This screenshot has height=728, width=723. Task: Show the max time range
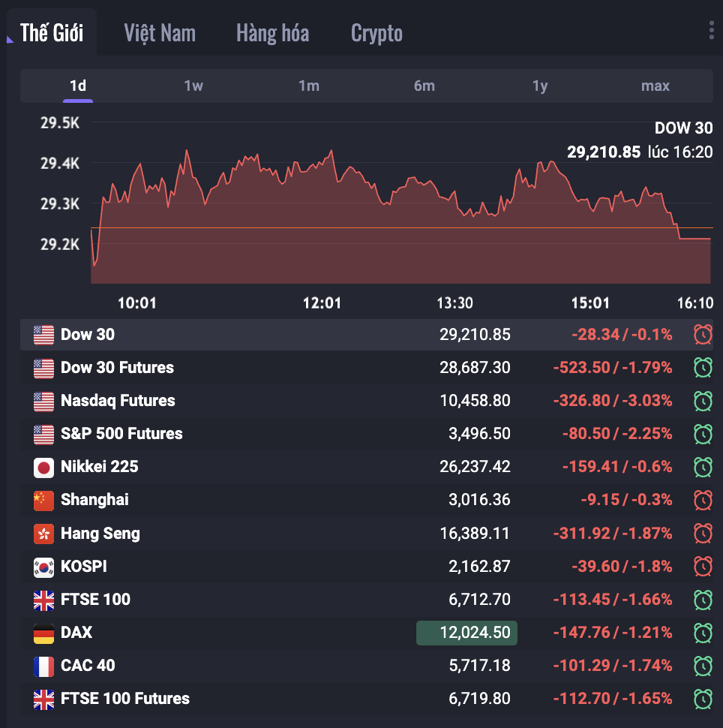click(x=655, y=86)
